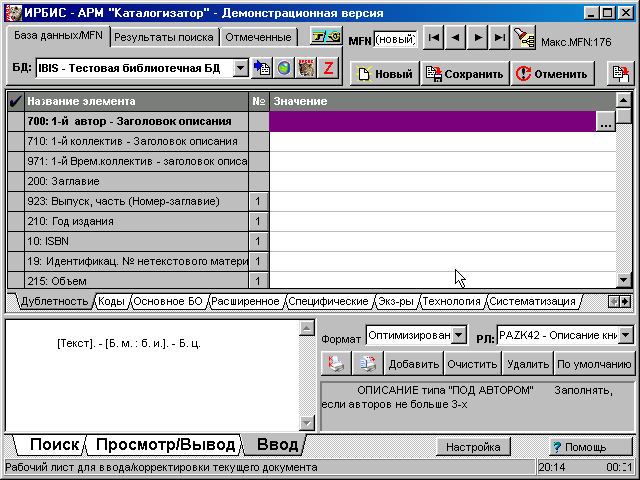Image resolution: width=640 pixels, height=480 pixels.
Task: Open the Основное БО worksheet tab
Action: point(168,301)
